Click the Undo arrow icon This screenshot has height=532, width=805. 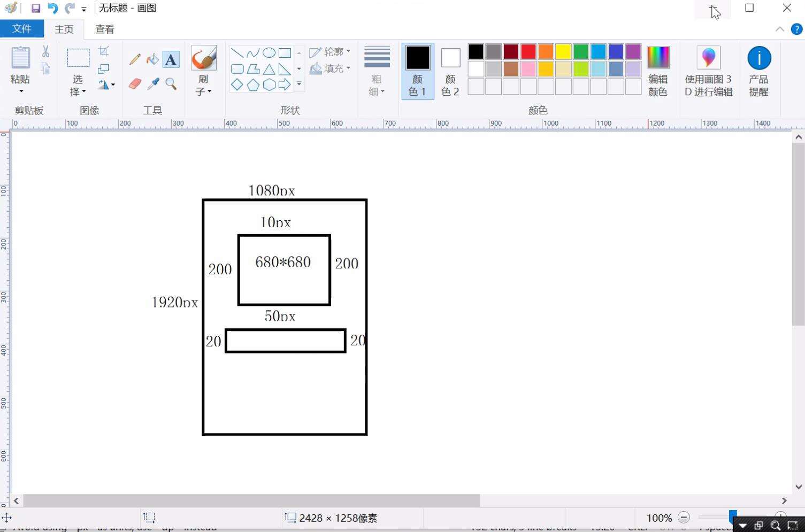click(x=52, y=9)
